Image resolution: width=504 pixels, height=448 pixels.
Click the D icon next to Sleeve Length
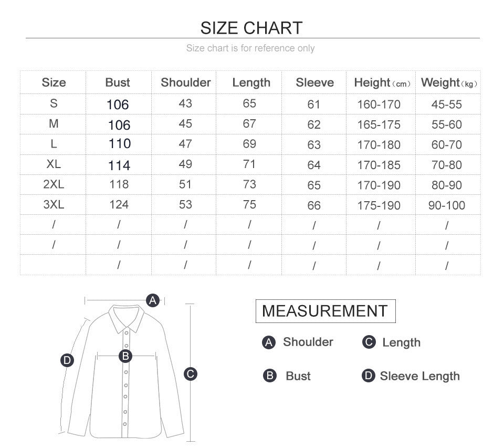pyautogui.click(x=369, y=376)
